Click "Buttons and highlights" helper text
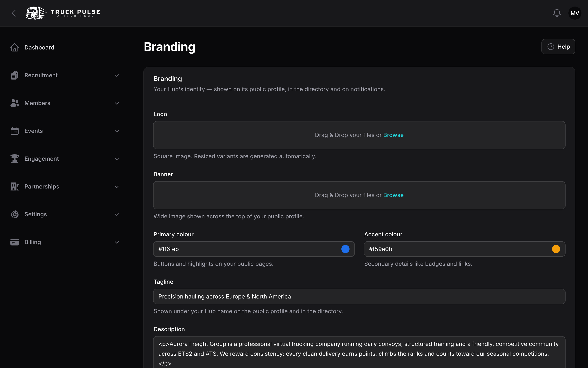588x368 pixels. (213, 264)
